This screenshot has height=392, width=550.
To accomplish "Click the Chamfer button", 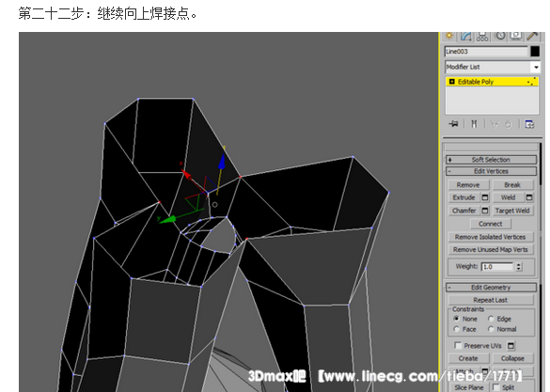I will coord(464,211).
